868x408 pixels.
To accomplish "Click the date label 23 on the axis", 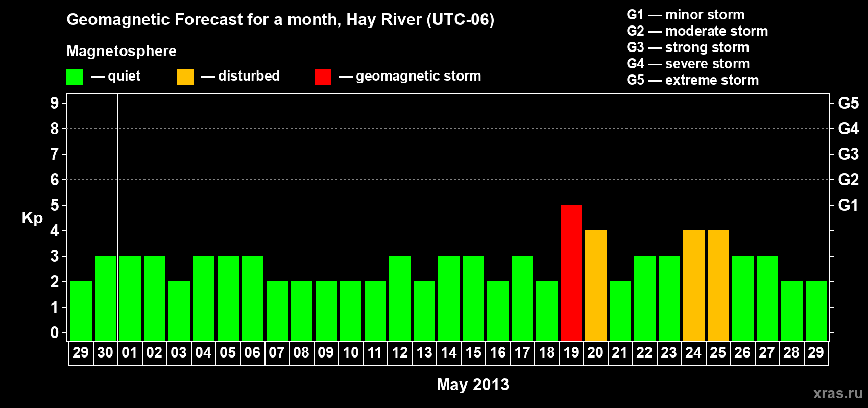I will tap(669, 352).
